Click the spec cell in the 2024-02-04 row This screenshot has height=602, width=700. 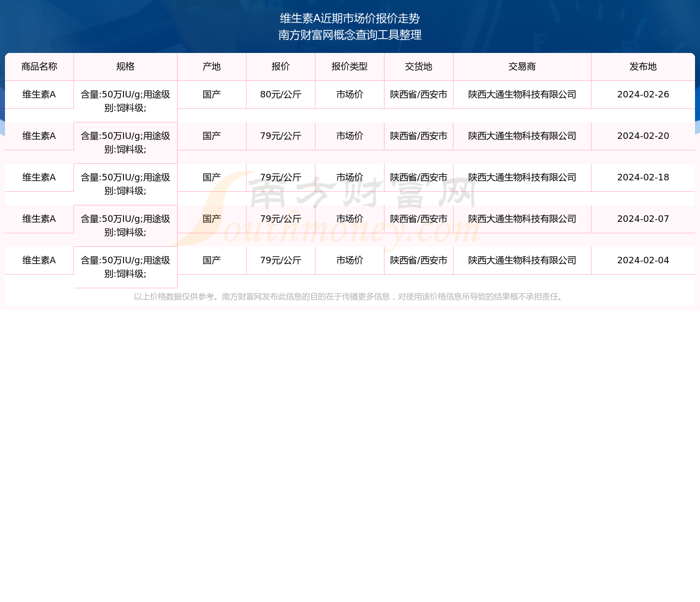point(125,267)
